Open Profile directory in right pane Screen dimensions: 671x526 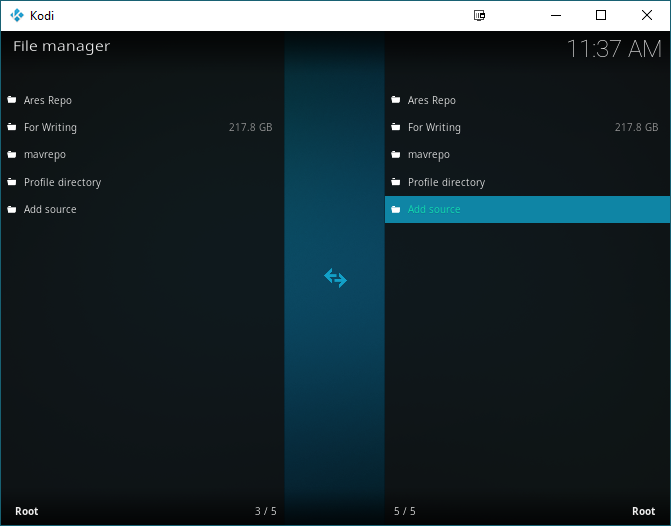[x=527, y=182]
